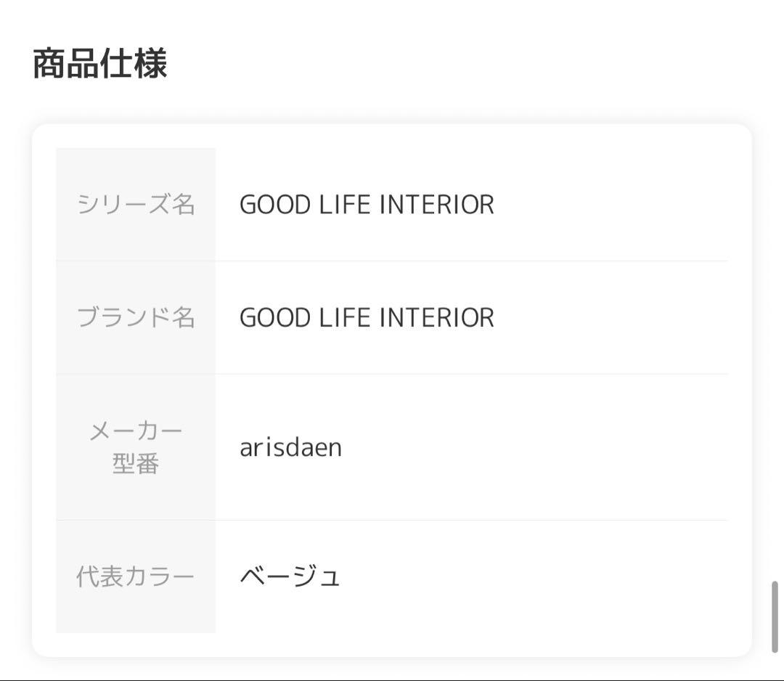Click the 商品 characters in the heading

pos(66,64)
